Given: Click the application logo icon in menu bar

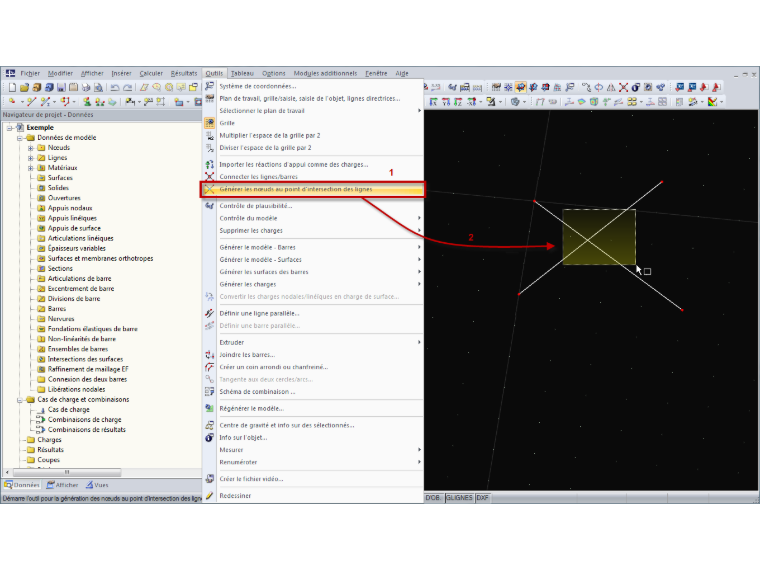Looking at the screenshot, I should (x=10, y=73).
